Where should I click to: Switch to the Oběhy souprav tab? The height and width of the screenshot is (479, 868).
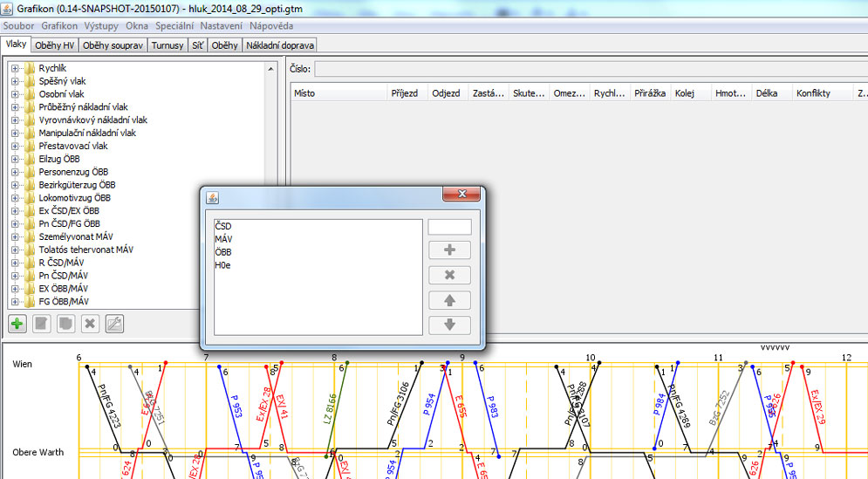click(x=113, y=45)
